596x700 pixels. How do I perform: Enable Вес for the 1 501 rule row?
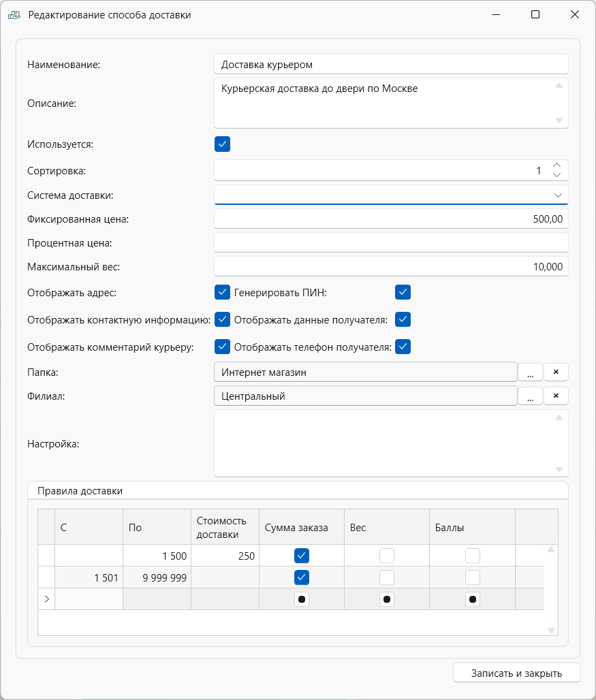386,577
